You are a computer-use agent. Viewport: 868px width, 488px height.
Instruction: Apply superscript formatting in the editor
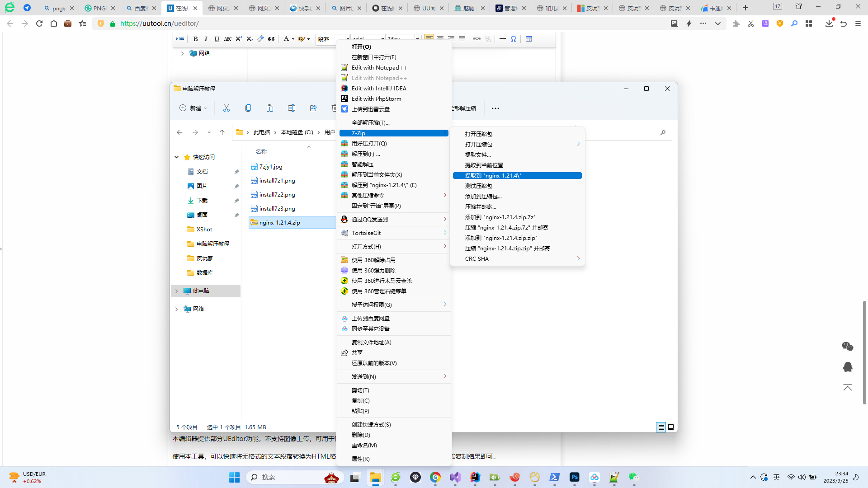tap(239, 39)
